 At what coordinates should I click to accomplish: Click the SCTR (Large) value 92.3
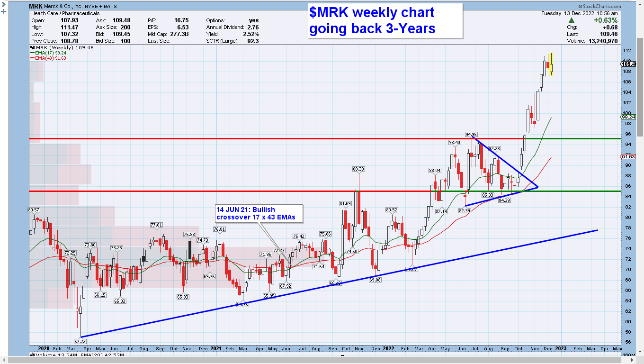pyautogui.click(x=253, y=41)
